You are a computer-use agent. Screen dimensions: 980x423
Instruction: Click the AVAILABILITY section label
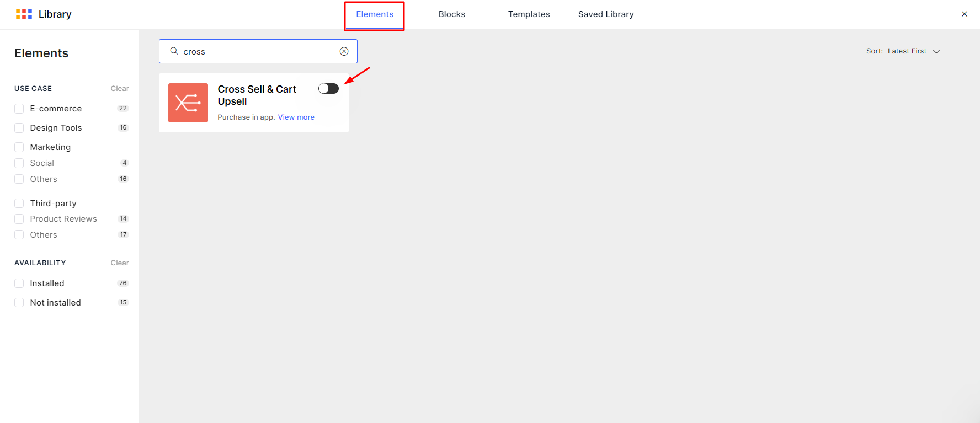(x=40, y=263)
